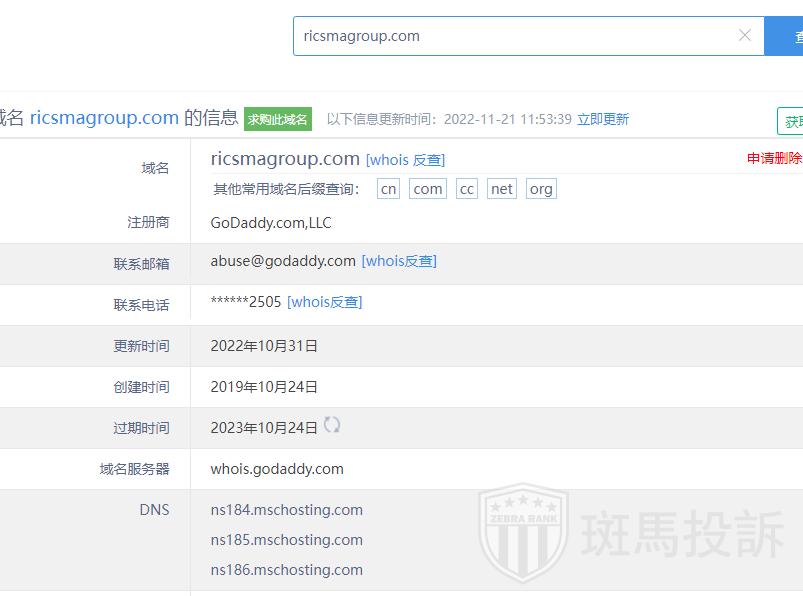Click the whois.godaddy.com server text
The width and height of the screenshot is (803, 596).
[277, 469]
